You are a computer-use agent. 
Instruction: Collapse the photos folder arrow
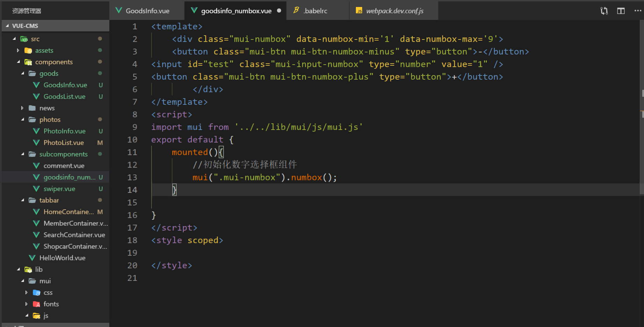point(23,119)
